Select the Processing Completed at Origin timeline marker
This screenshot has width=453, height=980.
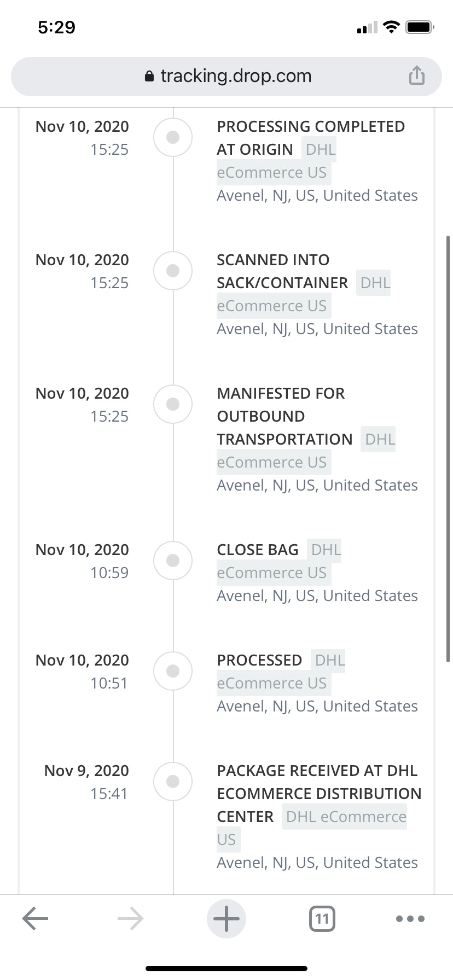click(173, 137)
